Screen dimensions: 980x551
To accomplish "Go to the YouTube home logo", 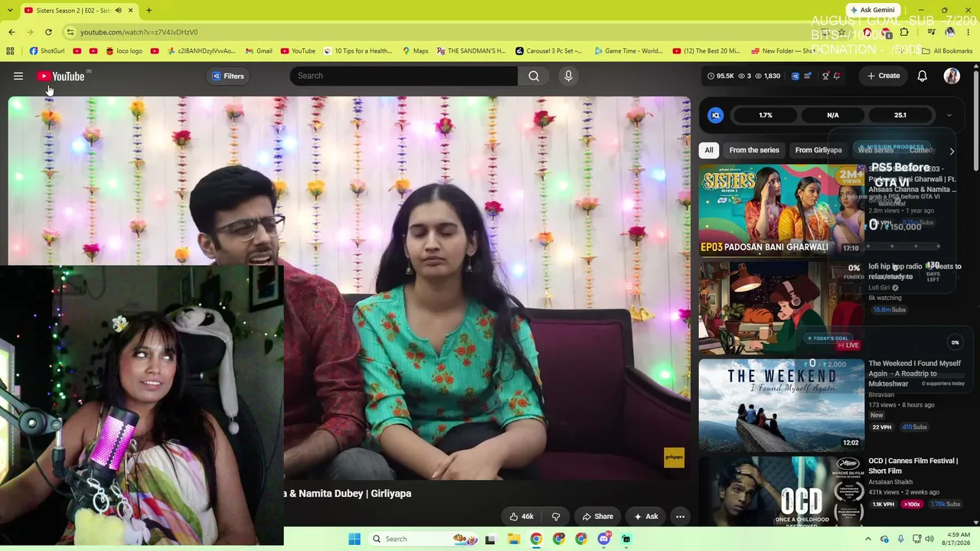I will click(x=61, y=76).
